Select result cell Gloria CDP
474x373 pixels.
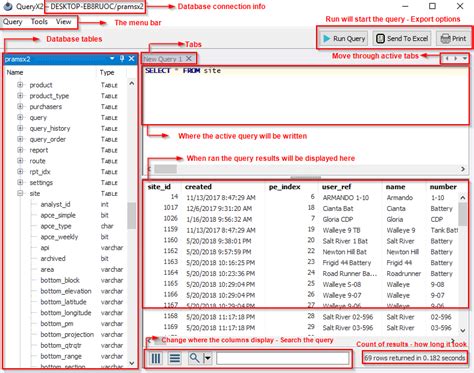(x=339, y=219)
